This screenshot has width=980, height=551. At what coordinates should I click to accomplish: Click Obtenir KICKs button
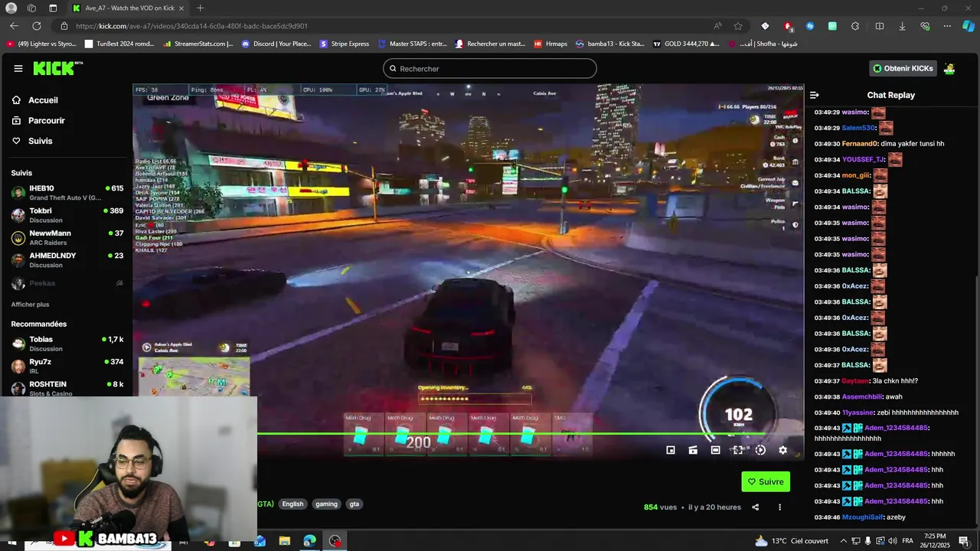pos(903,68)
